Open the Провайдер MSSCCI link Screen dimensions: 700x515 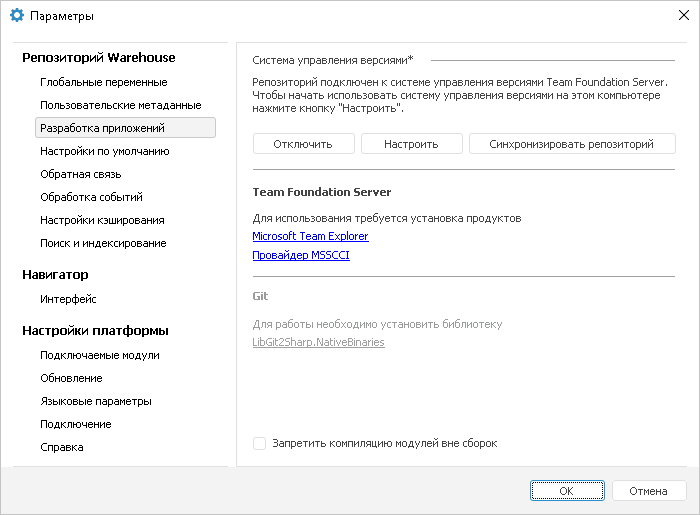pyautogui.click(x=301, y=255)
